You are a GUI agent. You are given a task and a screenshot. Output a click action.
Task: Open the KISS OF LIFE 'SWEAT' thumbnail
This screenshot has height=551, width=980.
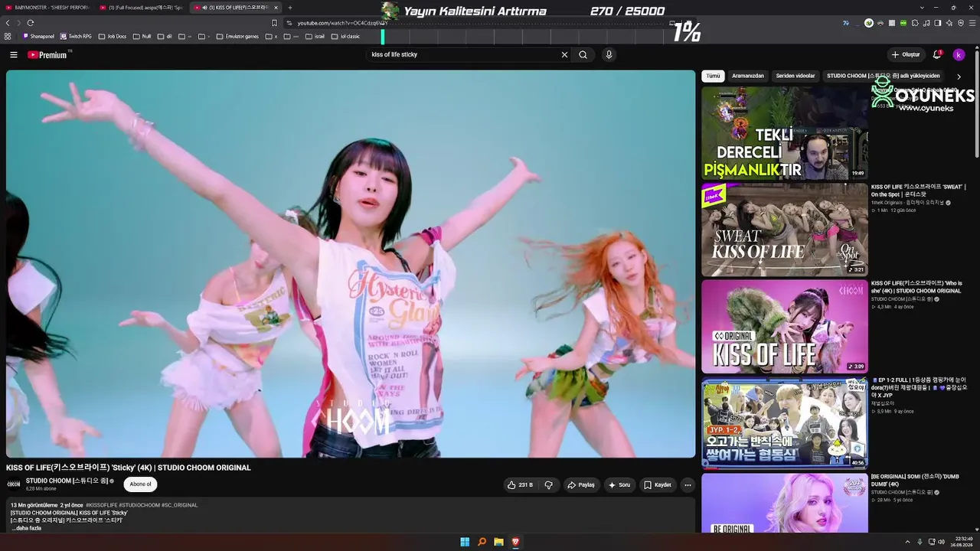pyautogui.click(x=785, y=230)
